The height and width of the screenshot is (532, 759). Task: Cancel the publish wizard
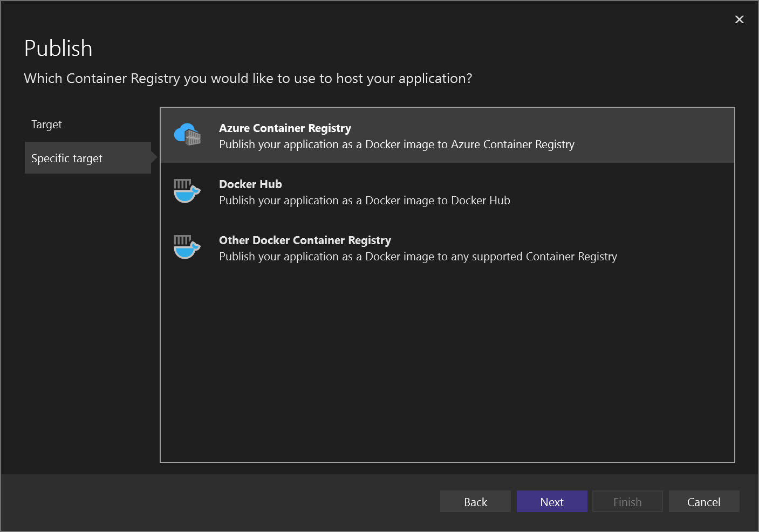(x=704, y=501)
